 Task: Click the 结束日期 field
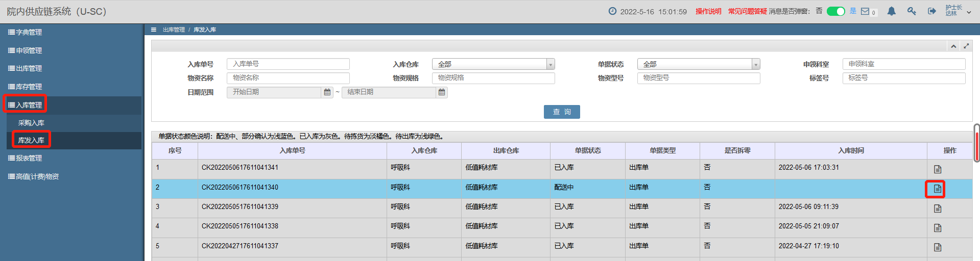pyautogui.click(x=389, y=92)
